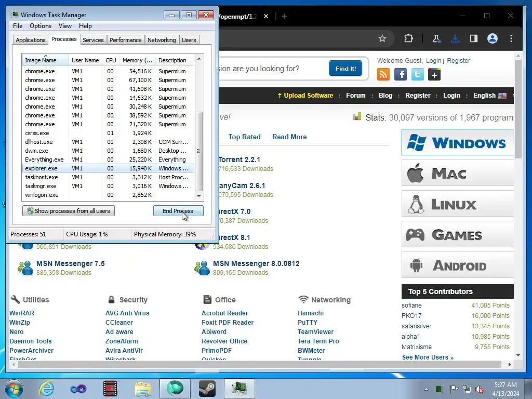This screenshot has width=532, height=399.
Task: Switch to the Users tab
Action: click(x=189, y=39)
